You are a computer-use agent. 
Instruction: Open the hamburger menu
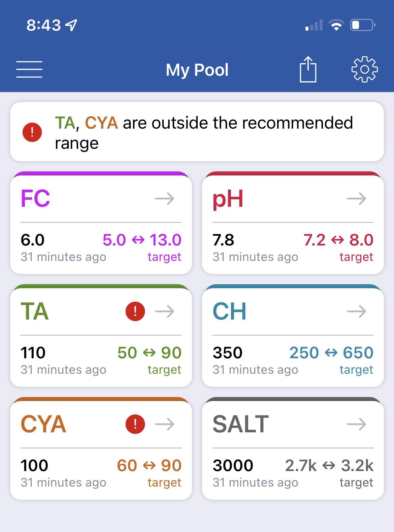(x=29, y=69)
